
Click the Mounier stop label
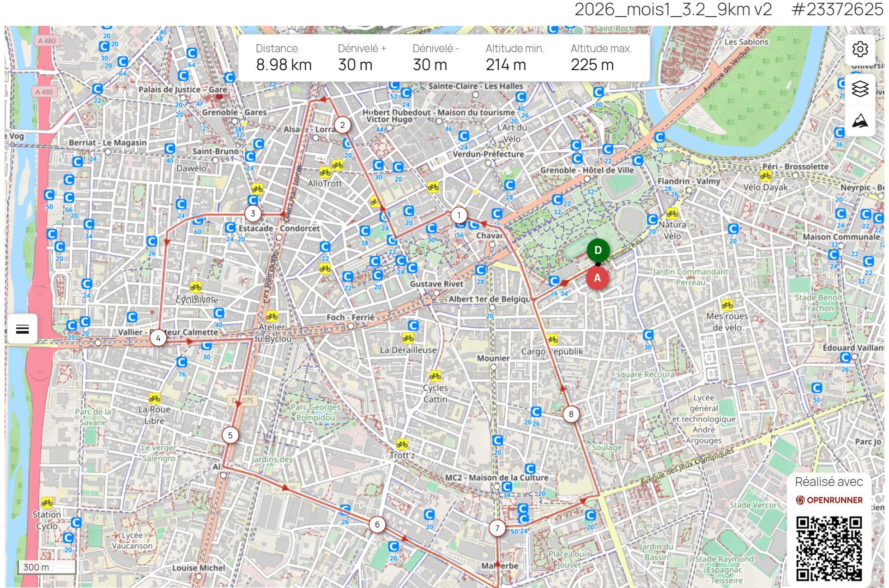tap(493, 359)
